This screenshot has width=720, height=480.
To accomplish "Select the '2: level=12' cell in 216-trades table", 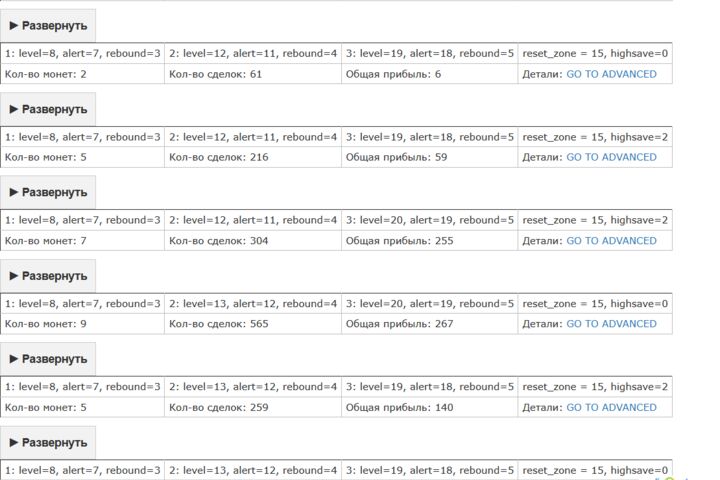I will click(x=253, y=137).
